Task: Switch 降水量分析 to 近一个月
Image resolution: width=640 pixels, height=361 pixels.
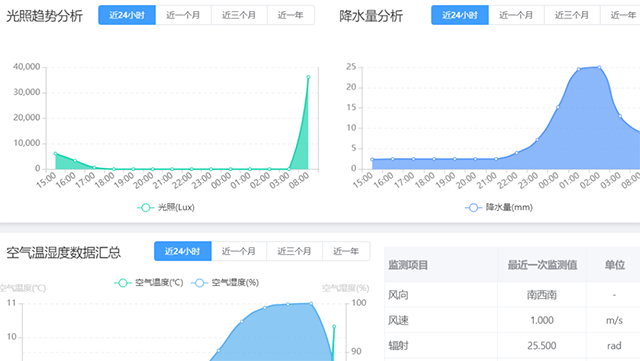Action: 516,15
